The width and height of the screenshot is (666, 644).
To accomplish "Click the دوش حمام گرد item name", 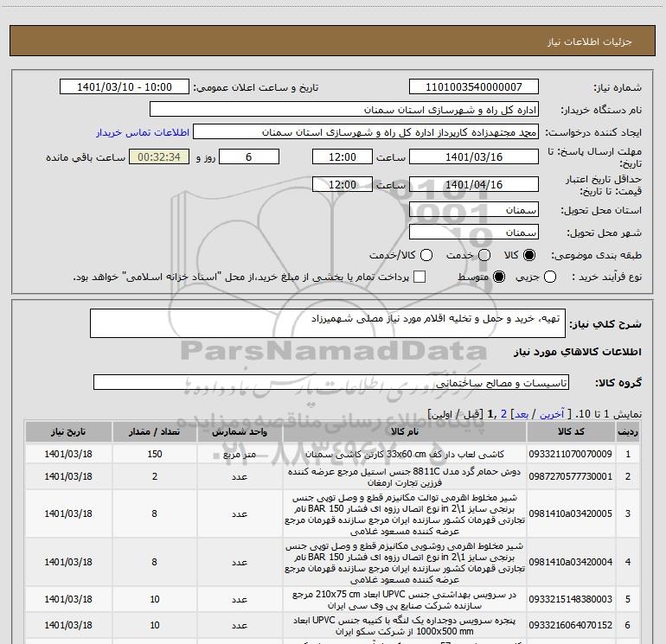I will tap(405, 477).
